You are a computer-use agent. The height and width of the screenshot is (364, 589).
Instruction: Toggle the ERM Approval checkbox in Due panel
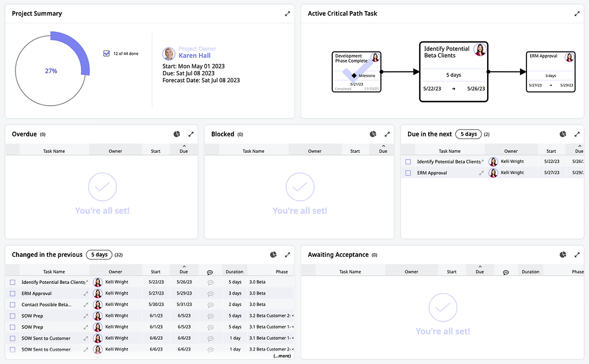point(408,172)
